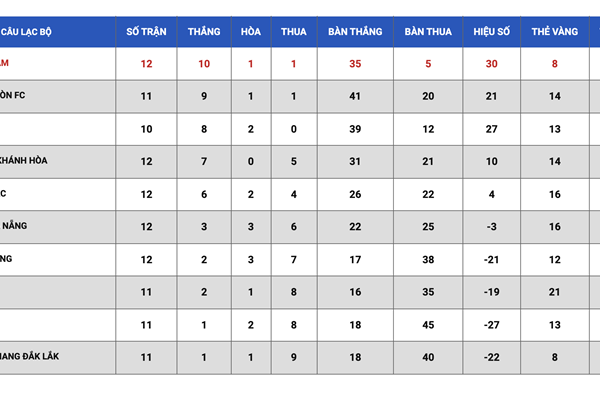600x400 pixels.
Task: Select goals conceded cell showing 45
Action: [428, 325]
